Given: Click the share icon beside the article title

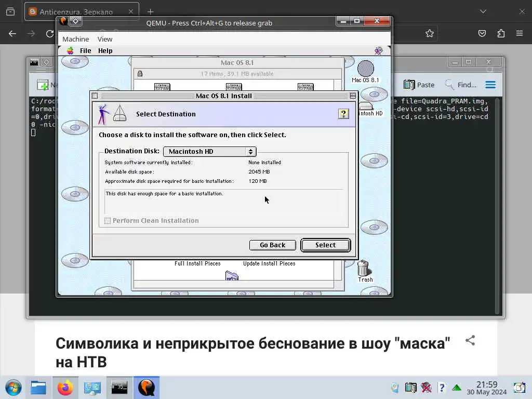Looking at the screenshot, I should point(470,340).
